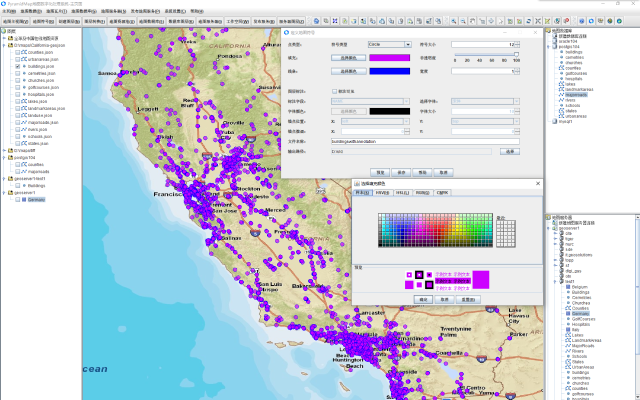Select mysql1 node in upper-right panel

point(565,121)
